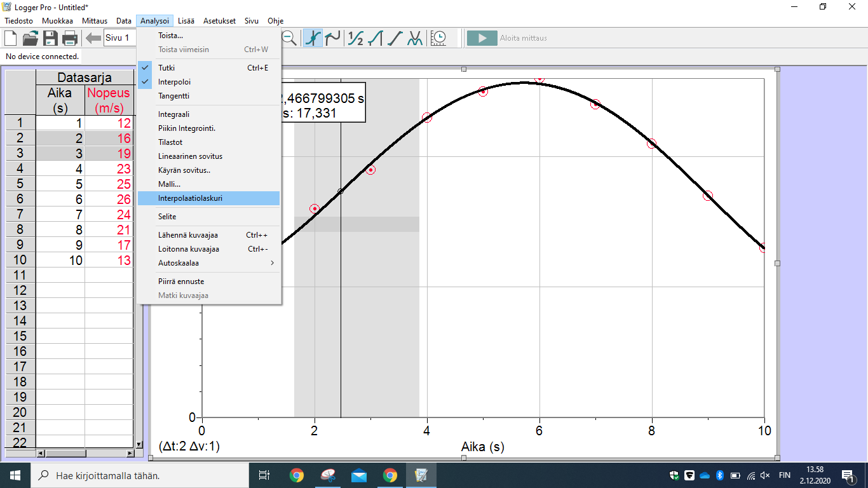
Task: Open Statistics with the 1/2 icon
Action: point(356,38)
